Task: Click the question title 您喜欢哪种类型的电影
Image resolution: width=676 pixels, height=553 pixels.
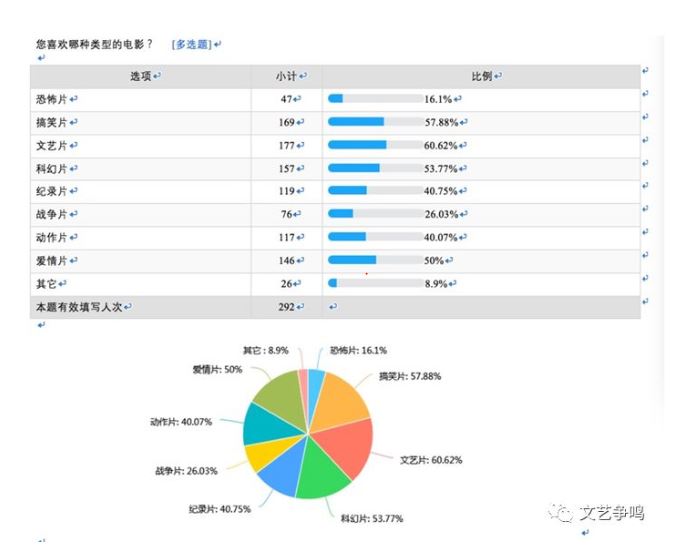Action: coord(94,45)
